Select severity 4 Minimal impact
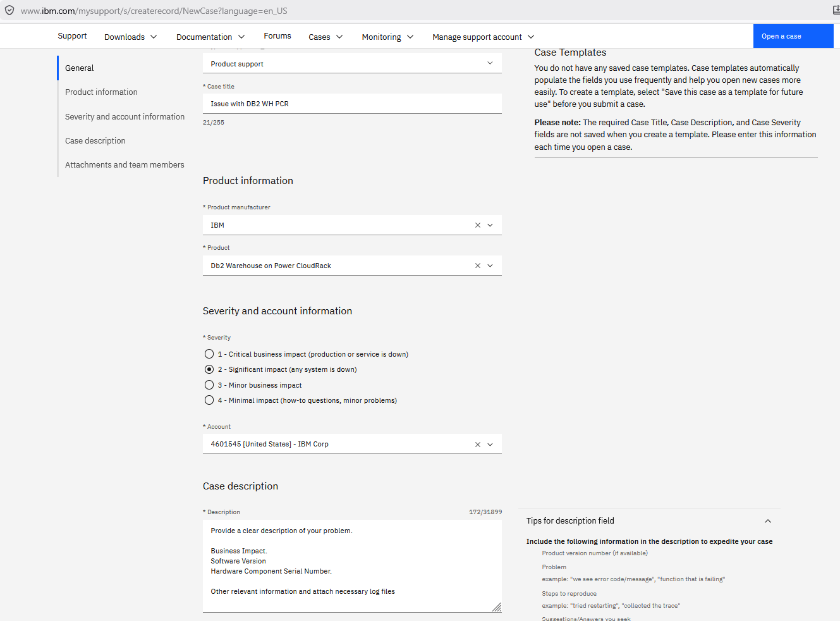 click(209, 400)
